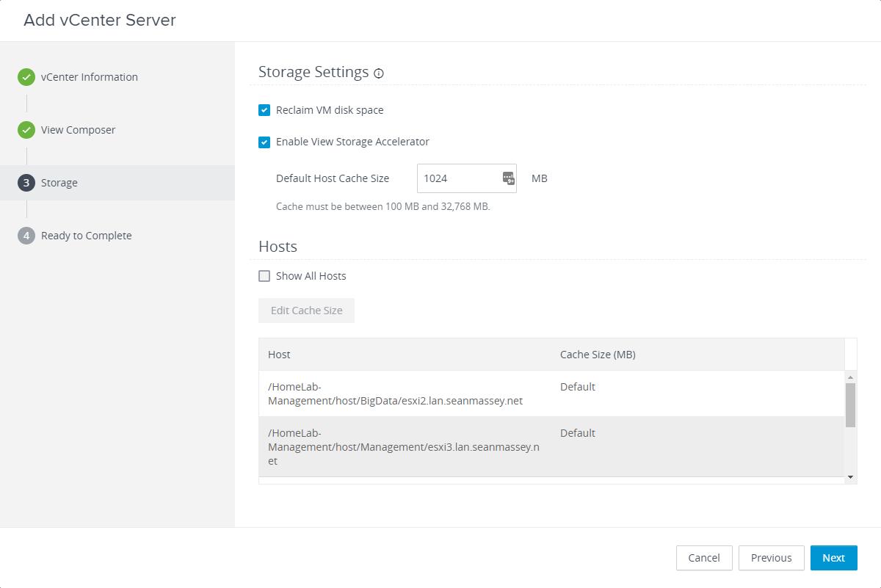Click the green checkmark beside vCenter Information
881x588 pixels.
(x=26, y=77)
